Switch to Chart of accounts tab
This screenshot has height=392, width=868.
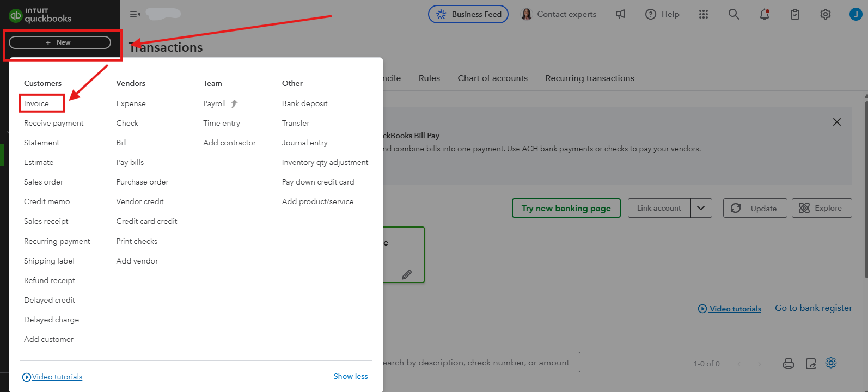tap(493, 78)
